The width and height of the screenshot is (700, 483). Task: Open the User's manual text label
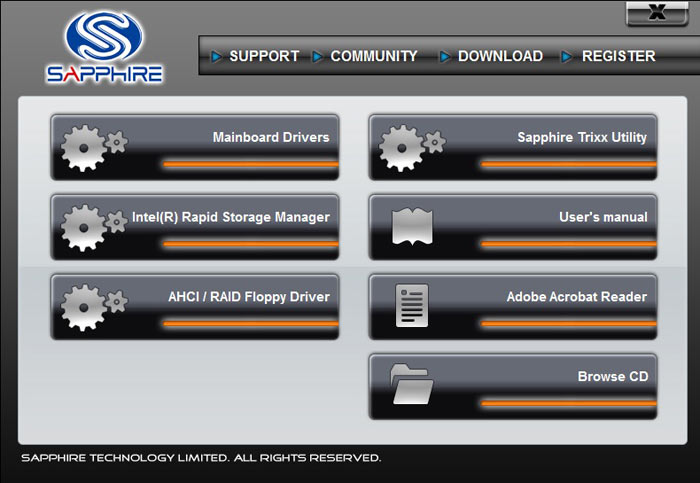click(x=602, y=217)
